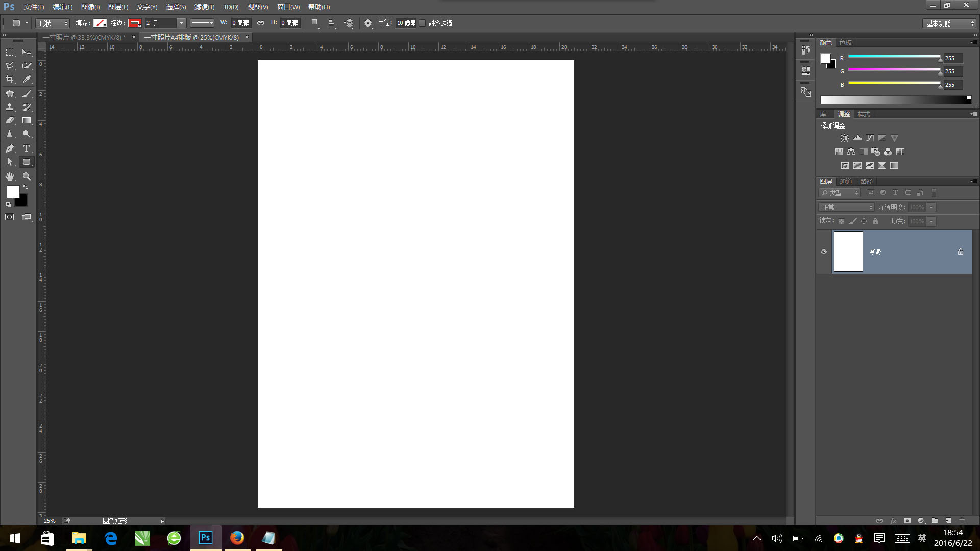Open the shape mode dropdown
Screen dimensions: 980x551
click(x=52, y=23)
